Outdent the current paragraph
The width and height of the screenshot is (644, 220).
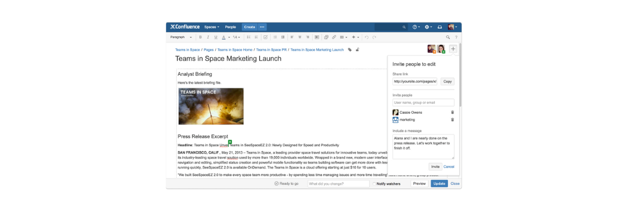tap(275, 37)
